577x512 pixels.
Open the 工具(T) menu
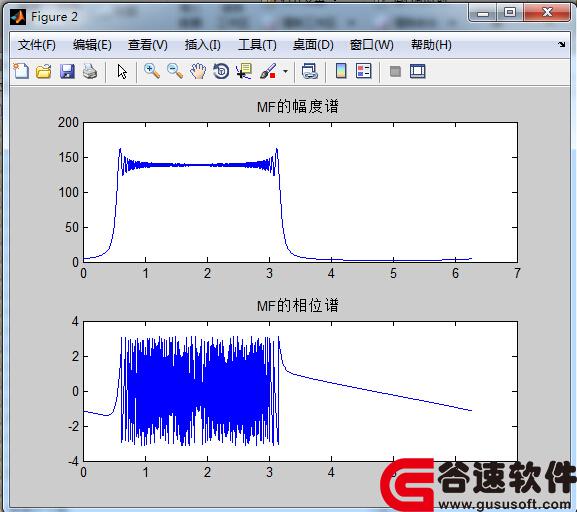pyautogui.click(x=257, y=45)
